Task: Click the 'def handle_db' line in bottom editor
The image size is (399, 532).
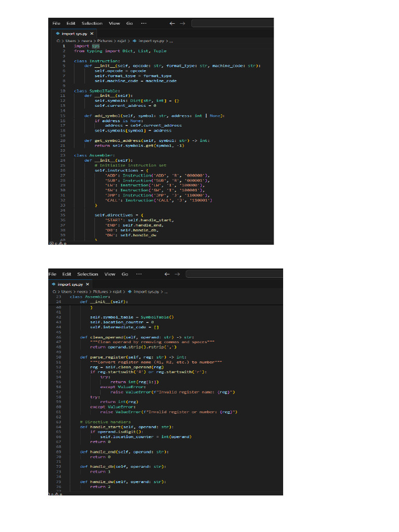Action: click(x=123, y=467)
